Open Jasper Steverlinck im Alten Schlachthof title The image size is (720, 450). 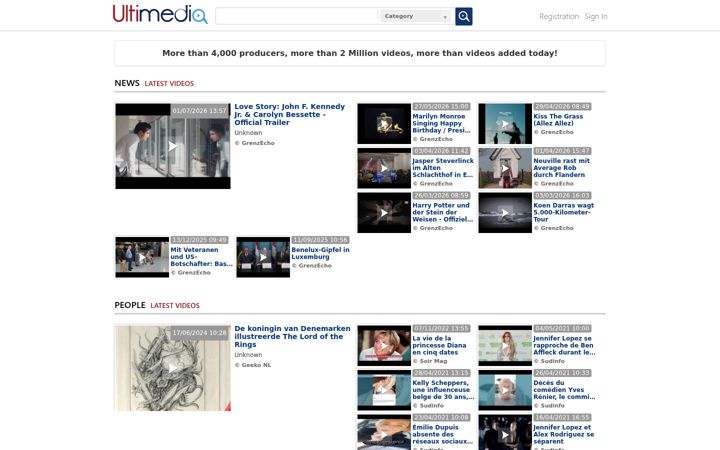(443, 168)
